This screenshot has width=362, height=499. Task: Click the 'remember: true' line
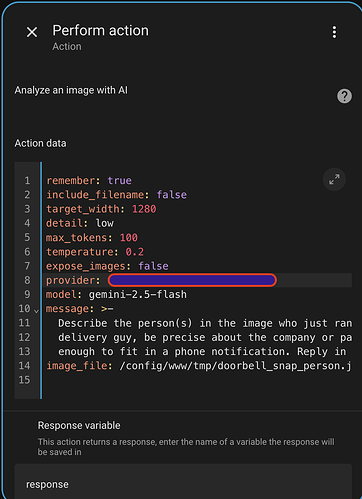click(x=89, y=181)
